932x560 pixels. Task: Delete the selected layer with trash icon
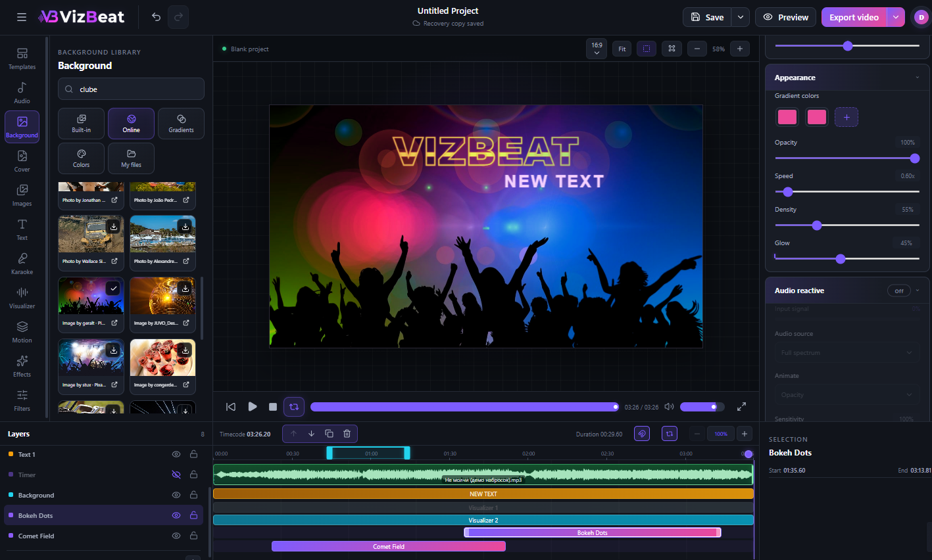(x=347, y=434)
